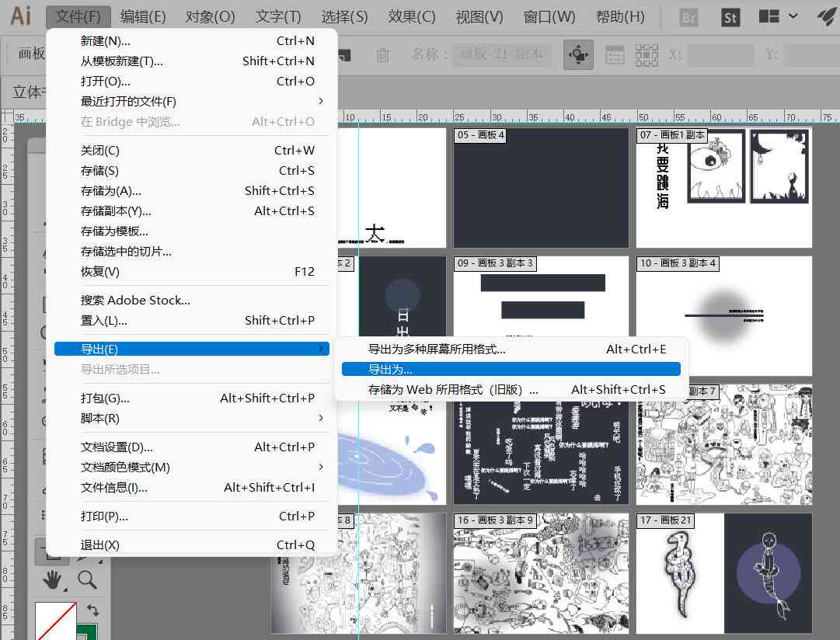Choose 打开(O)... menu entry
The image size is (840, 640).
(192, 82)
